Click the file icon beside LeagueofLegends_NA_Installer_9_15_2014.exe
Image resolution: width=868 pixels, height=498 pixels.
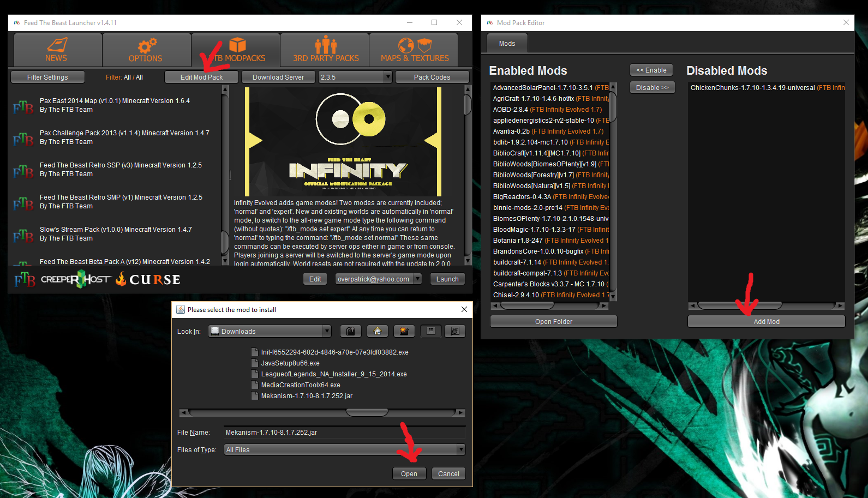(x=254, y=374)
